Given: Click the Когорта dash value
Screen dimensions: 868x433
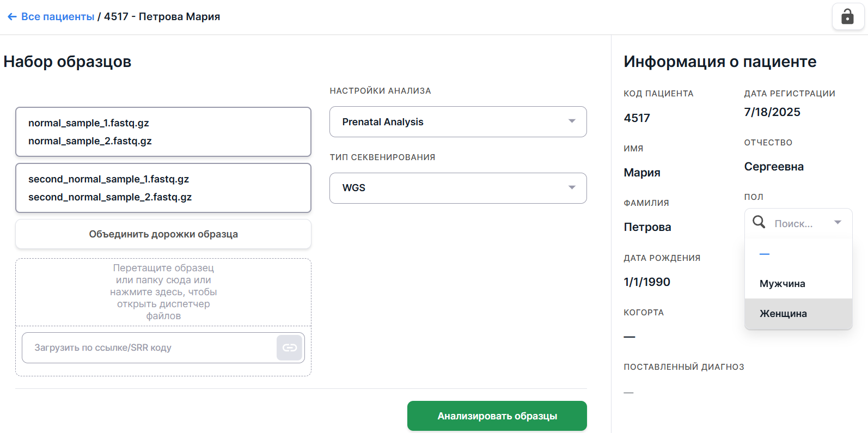Looking at the screenshot, I should click(x=629, y=337).
